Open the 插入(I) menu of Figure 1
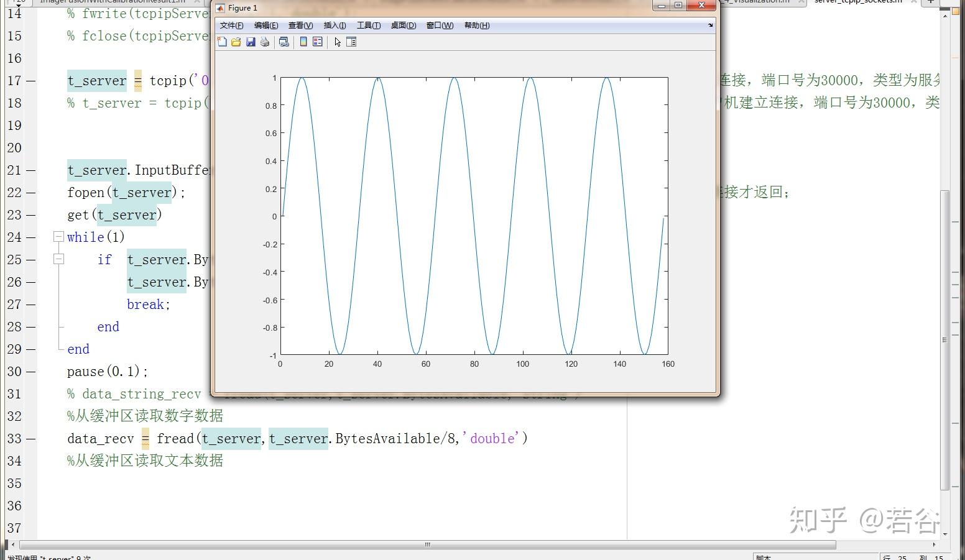Screen dimensions: 965x560 [335, 25]
